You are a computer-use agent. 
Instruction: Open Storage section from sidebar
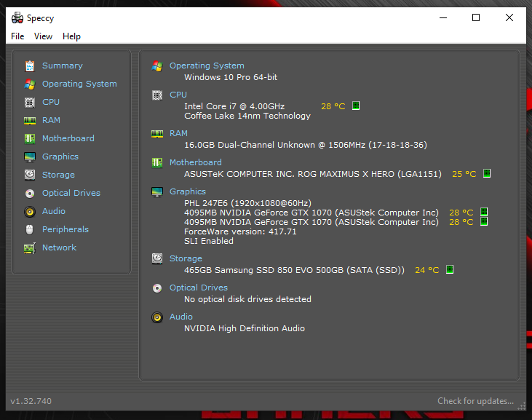click(x=58, y=175)
